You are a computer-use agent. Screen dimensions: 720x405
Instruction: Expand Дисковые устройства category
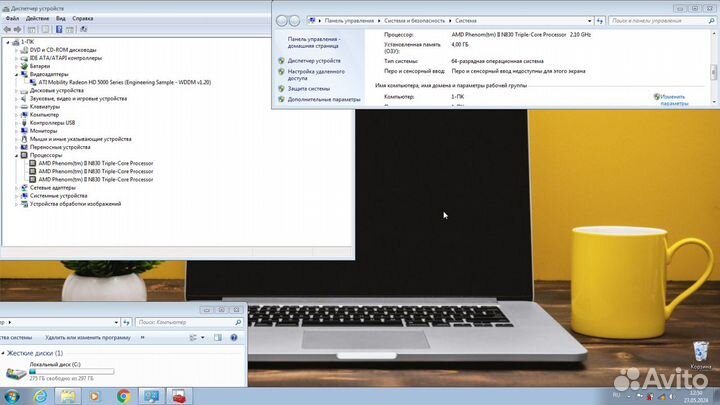point(16,90)
